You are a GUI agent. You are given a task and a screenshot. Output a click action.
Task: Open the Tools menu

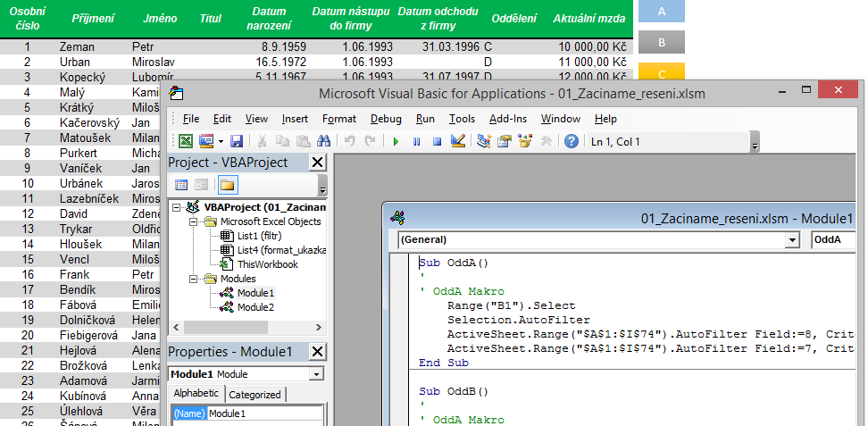(463, 119)
